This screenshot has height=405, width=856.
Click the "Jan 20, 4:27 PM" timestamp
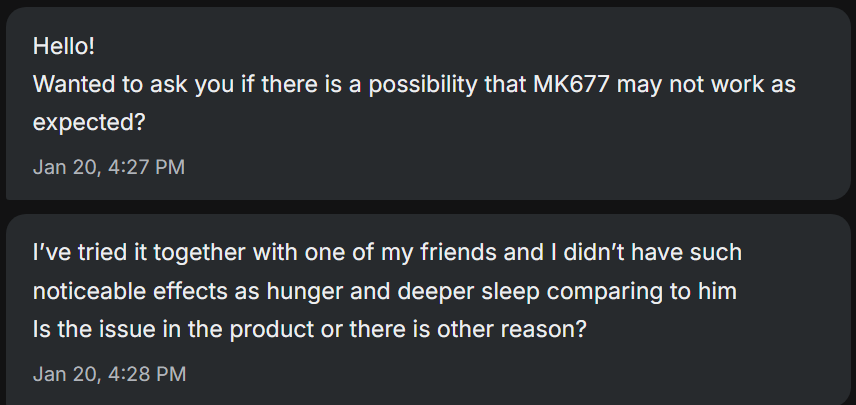pos(108,167)
